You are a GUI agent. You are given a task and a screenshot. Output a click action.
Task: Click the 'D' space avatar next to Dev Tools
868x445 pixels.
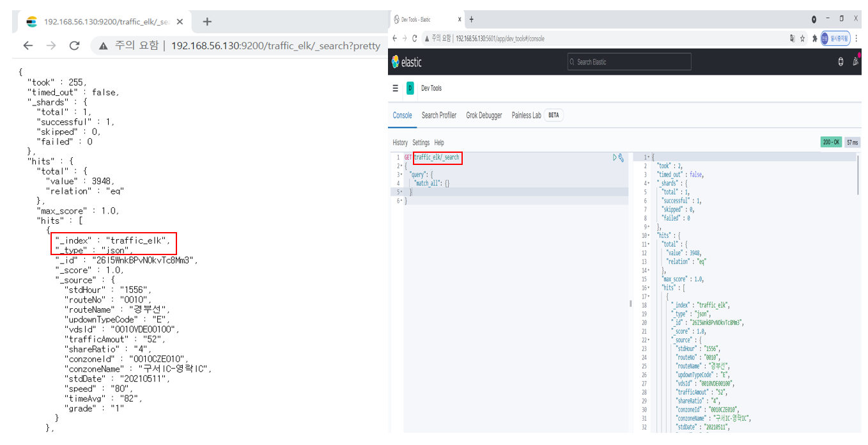tap(410, 88)
